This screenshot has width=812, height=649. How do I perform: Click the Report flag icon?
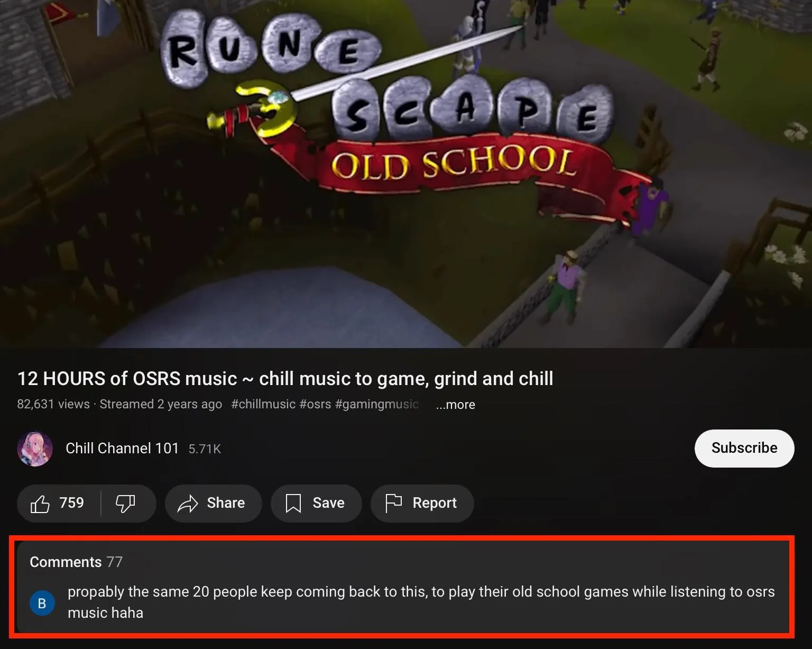click(394, 504)
